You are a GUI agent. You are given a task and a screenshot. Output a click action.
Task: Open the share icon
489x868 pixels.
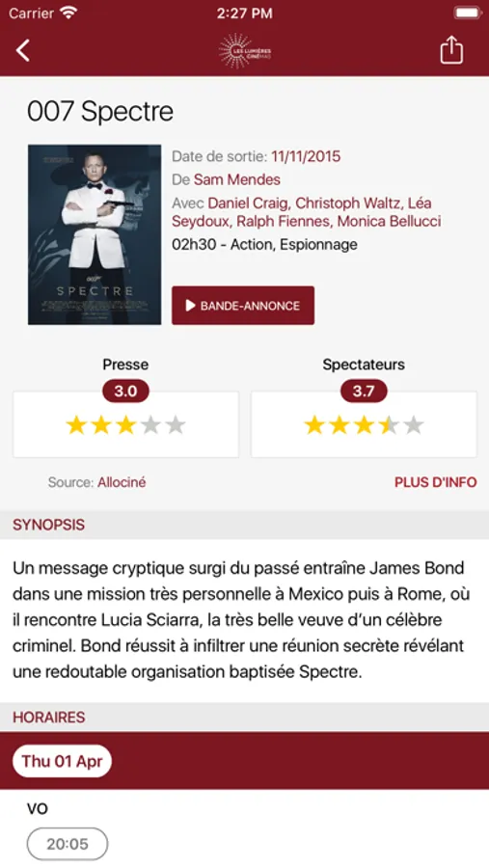coord(451,50)
